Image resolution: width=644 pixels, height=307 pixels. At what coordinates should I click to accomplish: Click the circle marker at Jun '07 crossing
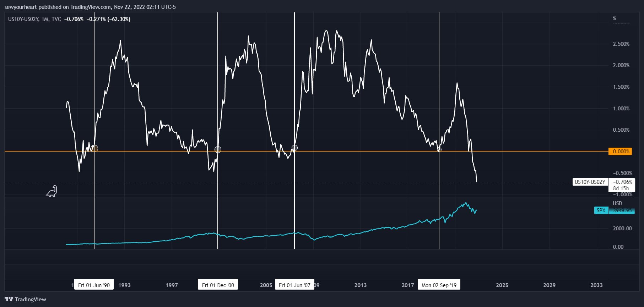pyautogui.click(x=294, y=148)
